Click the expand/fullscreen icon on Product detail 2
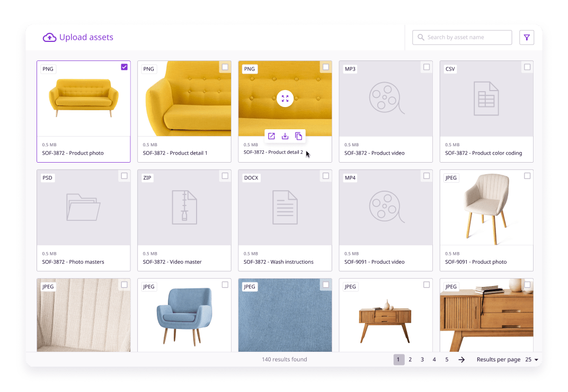 285,99
